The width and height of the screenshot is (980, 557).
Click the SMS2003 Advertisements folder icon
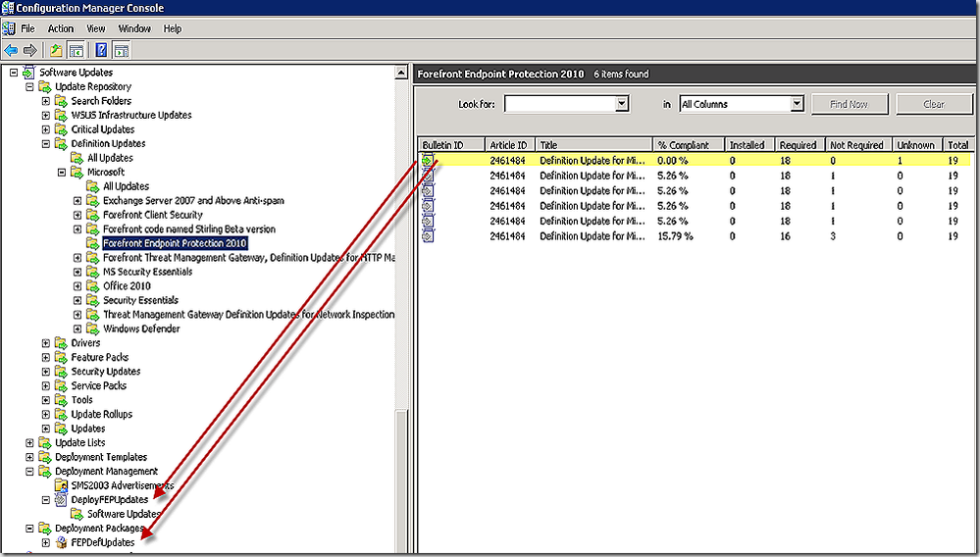point(61,485)
